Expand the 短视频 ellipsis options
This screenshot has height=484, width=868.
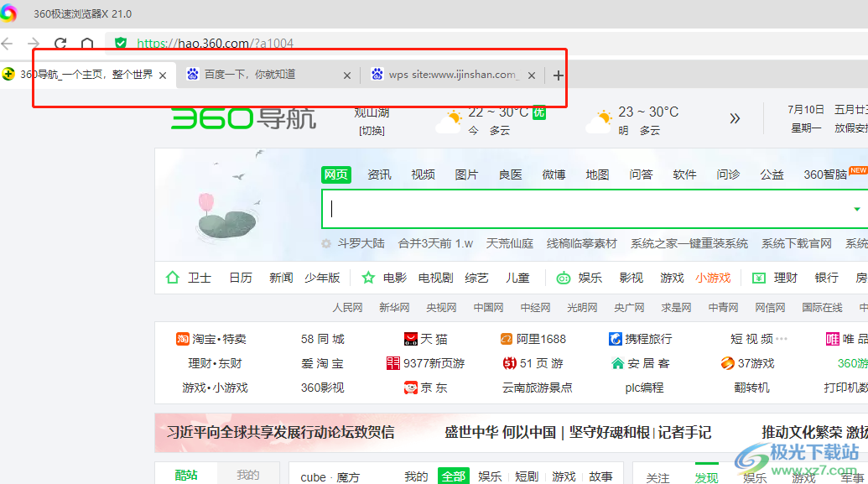click(x=781, y=338)
